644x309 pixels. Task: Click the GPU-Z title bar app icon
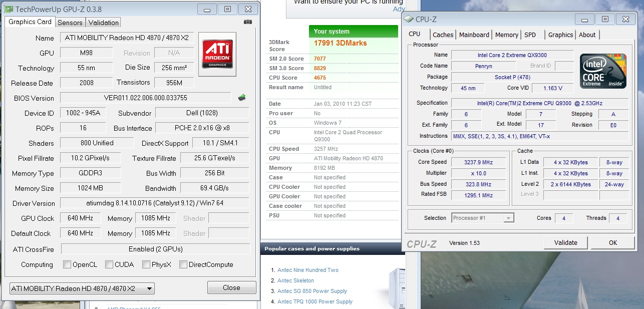(x=9, y=9)
